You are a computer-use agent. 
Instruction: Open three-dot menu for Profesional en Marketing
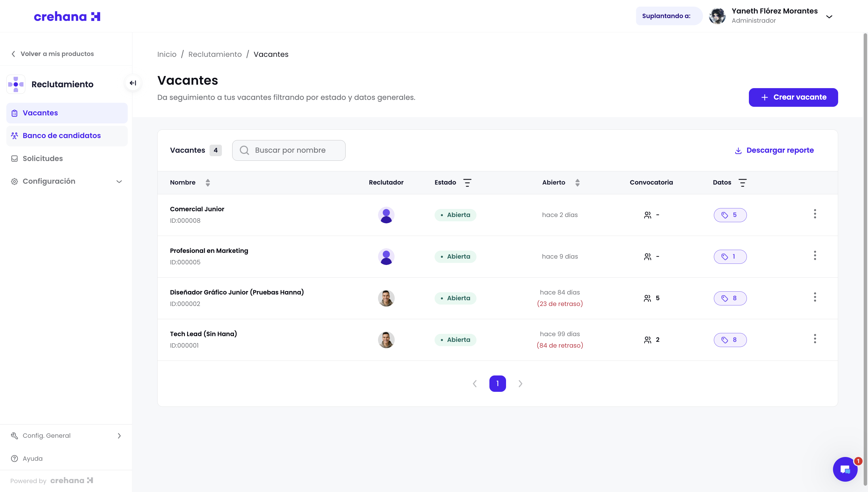815,255
